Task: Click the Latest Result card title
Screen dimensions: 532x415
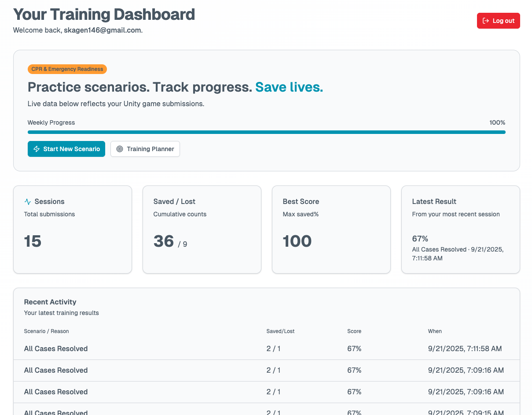Action: tap(434, 201)
